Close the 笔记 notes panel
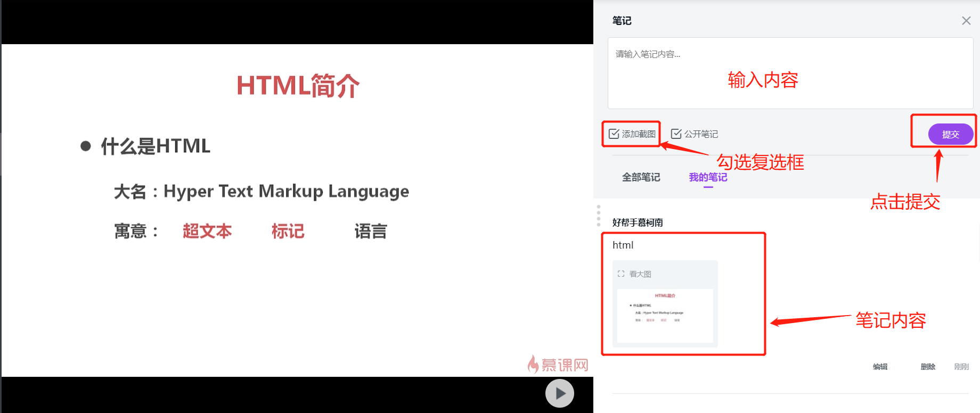This screenshot has width=980, height=413. coord(966,21)
